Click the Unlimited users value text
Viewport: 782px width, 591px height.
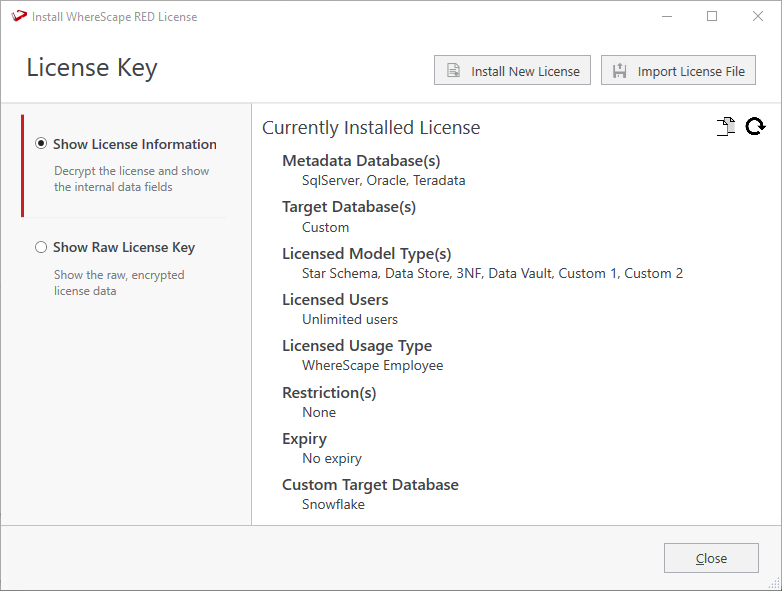[350, 319]
